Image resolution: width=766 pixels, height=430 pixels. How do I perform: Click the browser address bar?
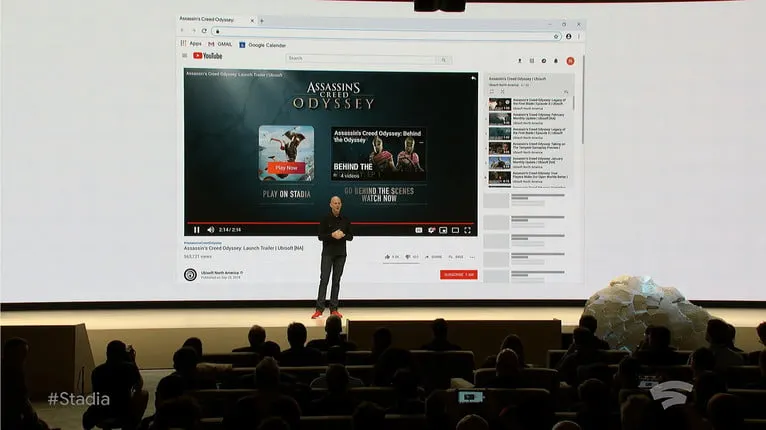(x=386, y=33)
